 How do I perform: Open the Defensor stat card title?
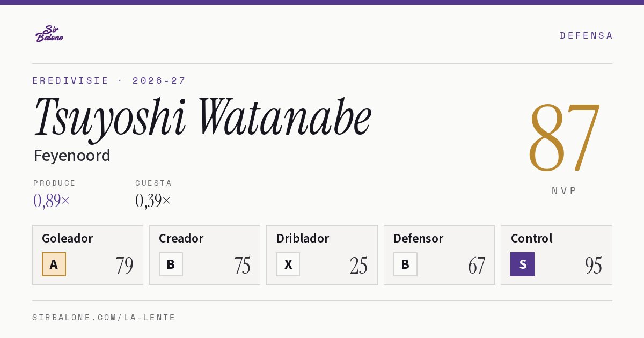pos(419,238)
